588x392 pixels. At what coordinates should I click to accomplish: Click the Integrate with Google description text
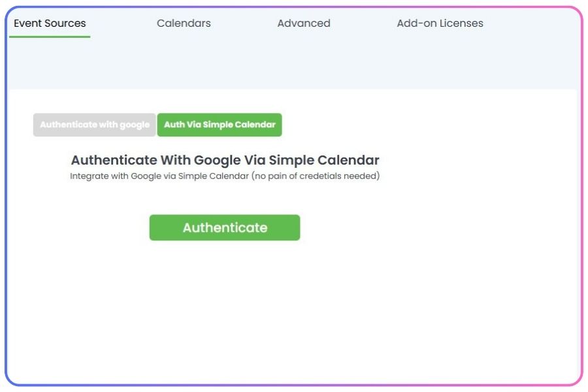pyautogui.click(x=225, y=176)
